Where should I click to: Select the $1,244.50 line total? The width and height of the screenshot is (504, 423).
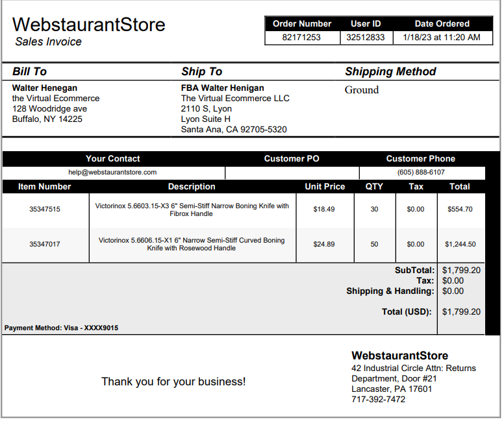tap(460, 244)
